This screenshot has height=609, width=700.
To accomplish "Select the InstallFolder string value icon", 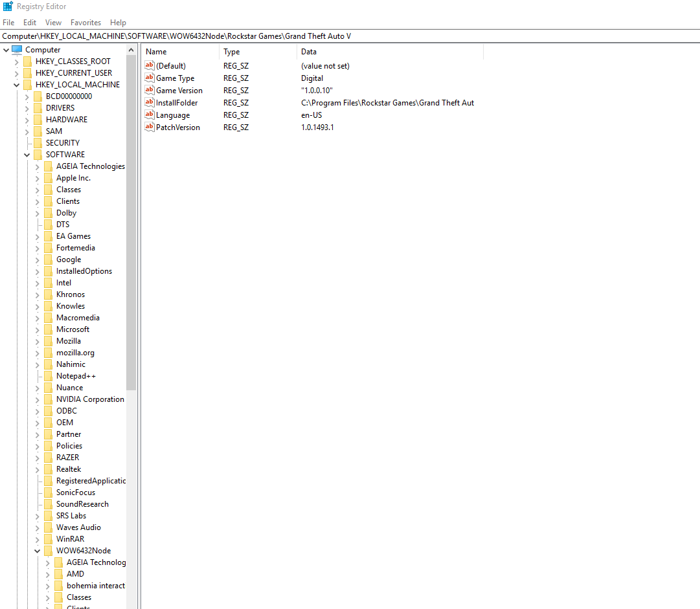I will [150, 102].
